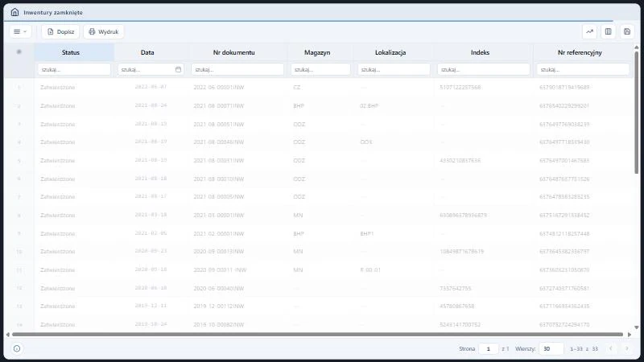Click Magazyn cell CZ
Viewport: 644px width, 362px height.
click(296, 88)
